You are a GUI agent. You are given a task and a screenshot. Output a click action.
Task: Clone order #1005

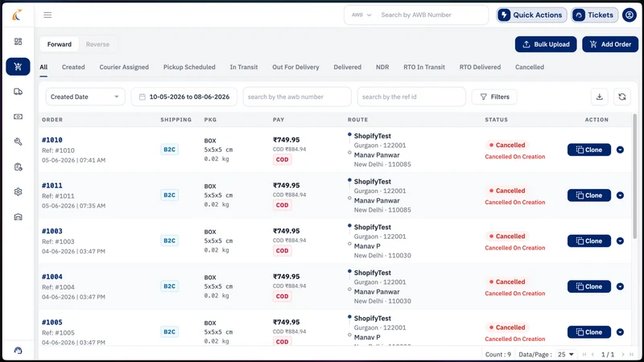click(x=589, y=332)
